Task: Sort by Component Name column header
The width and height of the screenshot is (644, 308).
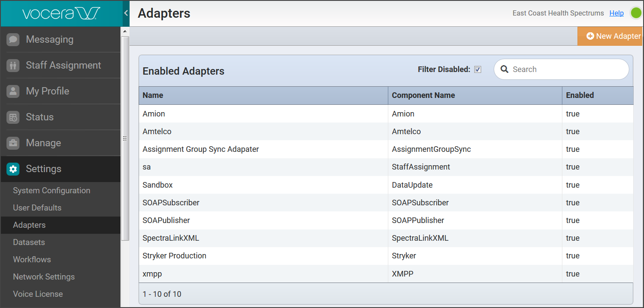Action: tap(423, 95)
